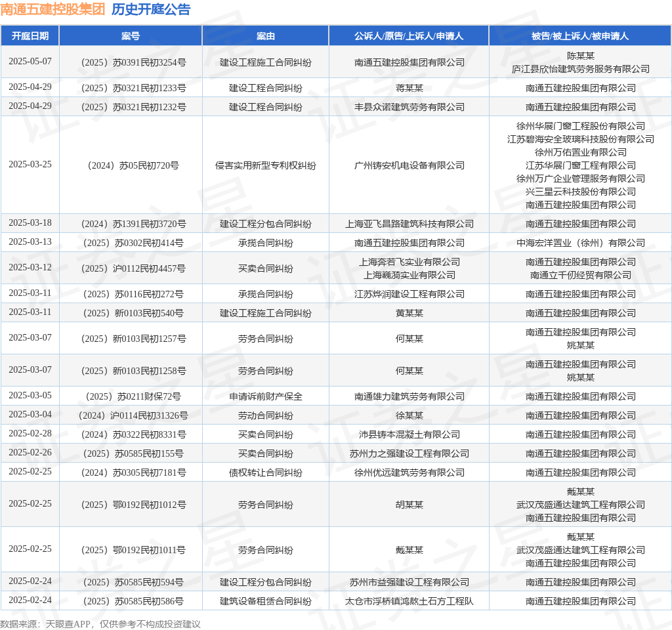
Task: Select case number (2024)苏05民初720号
Action: (x=133, y=165)
